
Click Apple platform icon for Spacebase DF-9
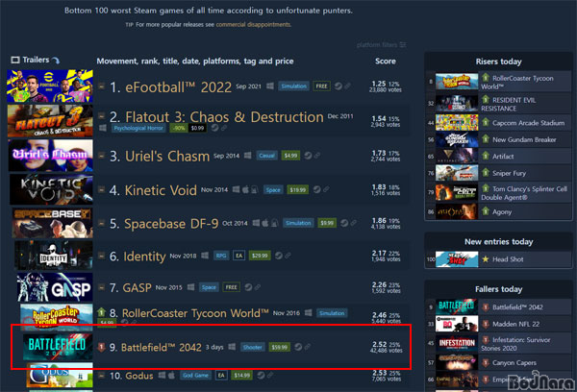pos(265,223)
